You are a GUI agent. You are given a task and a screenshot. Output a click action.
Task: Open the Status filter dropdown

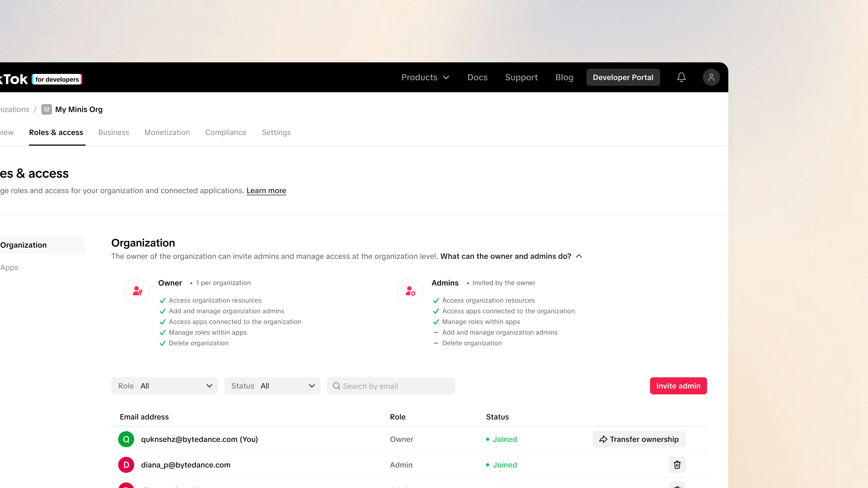coord(272,386)
